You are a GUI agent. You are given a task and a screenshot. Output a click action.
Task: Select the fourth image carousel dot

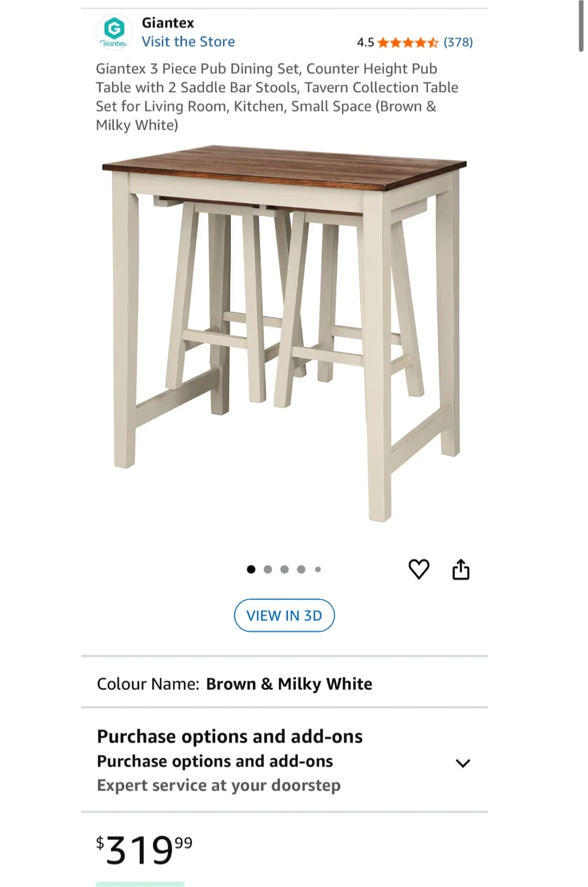[301, 569]
